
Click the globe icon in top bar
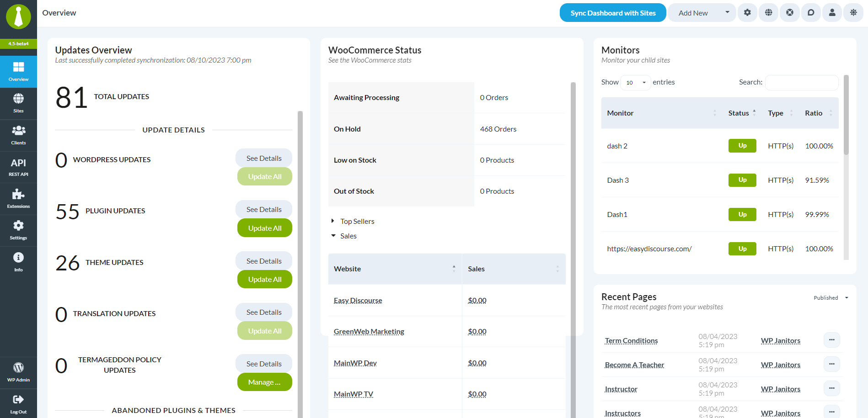point(769,13)
